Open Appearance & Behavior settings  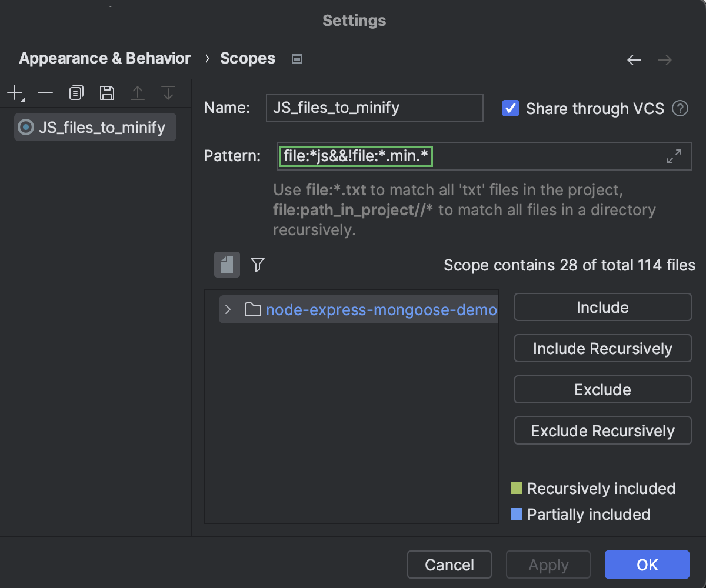(x=104, y=58)
